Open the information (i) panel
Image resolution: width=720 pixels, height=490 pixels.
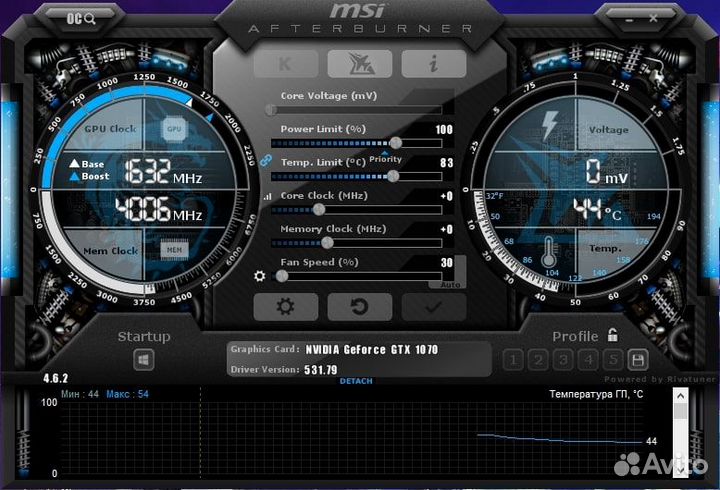point(434,64)
